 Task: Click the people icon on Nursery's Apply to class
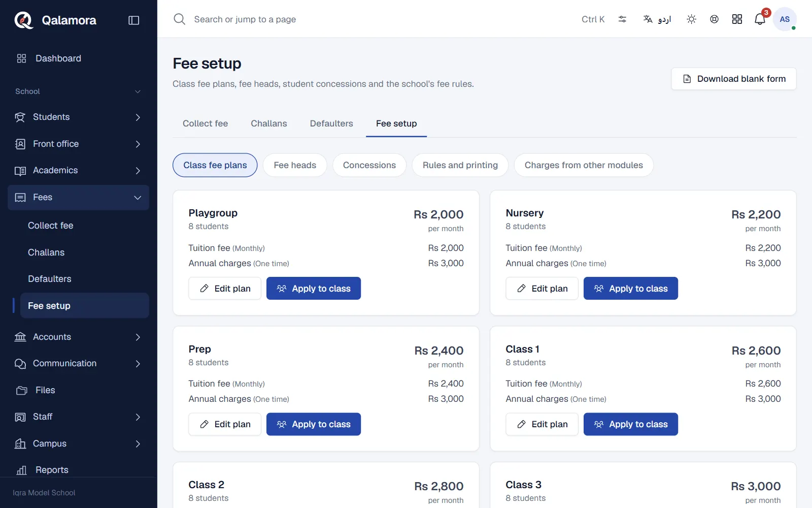click(599, 289)
